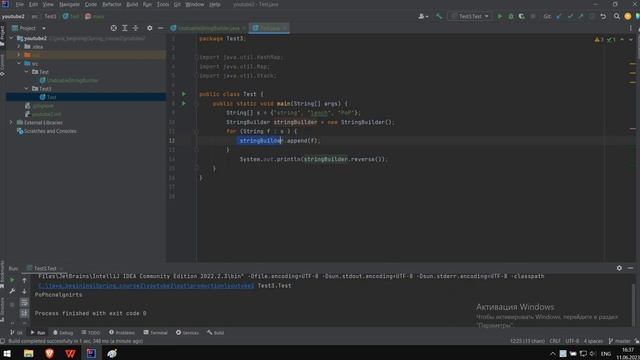The height and width of the screenshot is (360, 640).
Task: Start debugging with the bug icon
Action: [x=511, y=16]
